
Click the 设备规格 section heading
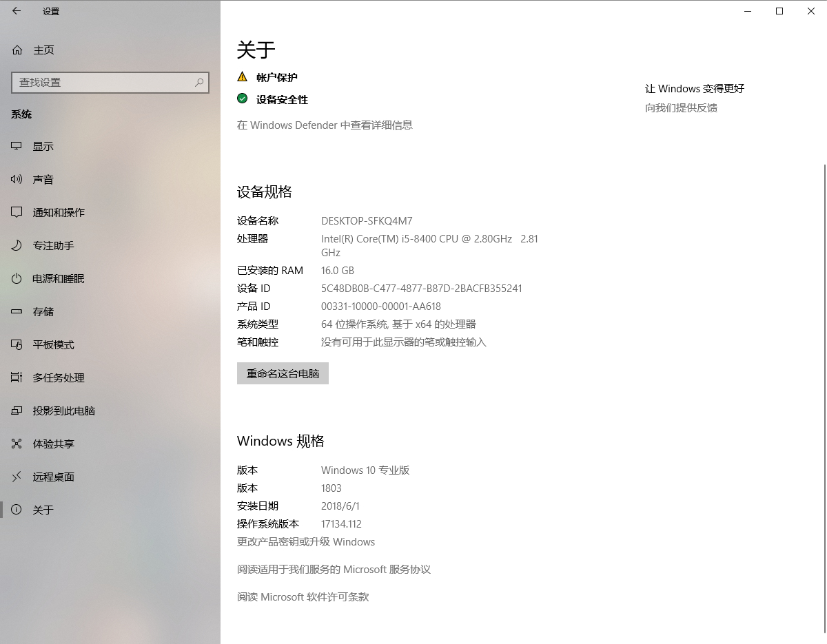tap(265, 192)
